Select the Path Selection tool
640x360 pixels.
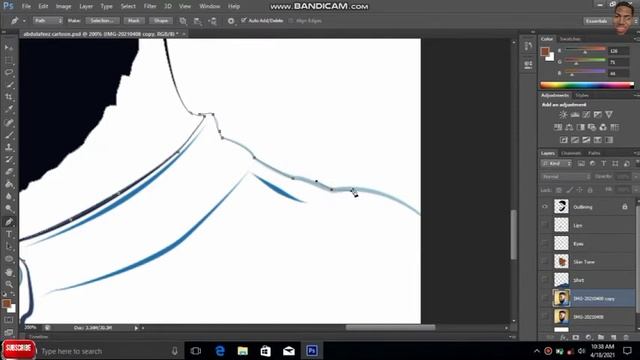(x=9, y=247)
